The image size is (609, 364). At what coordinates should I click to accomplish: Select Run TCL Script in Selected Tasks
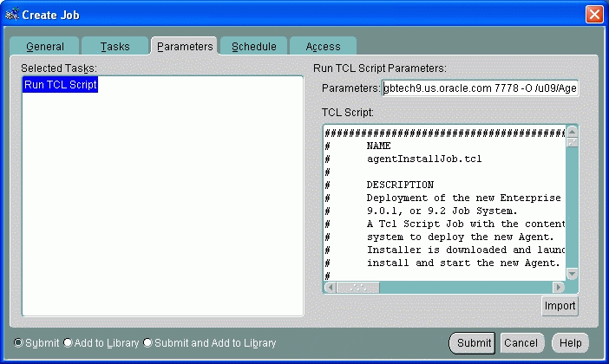pyautogui.click(x=60, y=85)
